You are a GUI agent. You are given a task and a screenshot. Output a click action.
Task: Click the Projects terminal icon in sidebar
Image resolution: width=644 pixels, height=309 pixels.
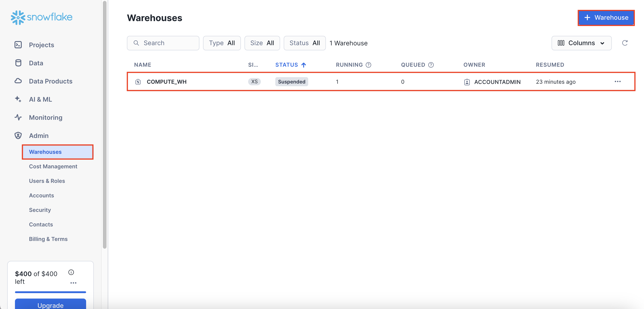(18, 45)
